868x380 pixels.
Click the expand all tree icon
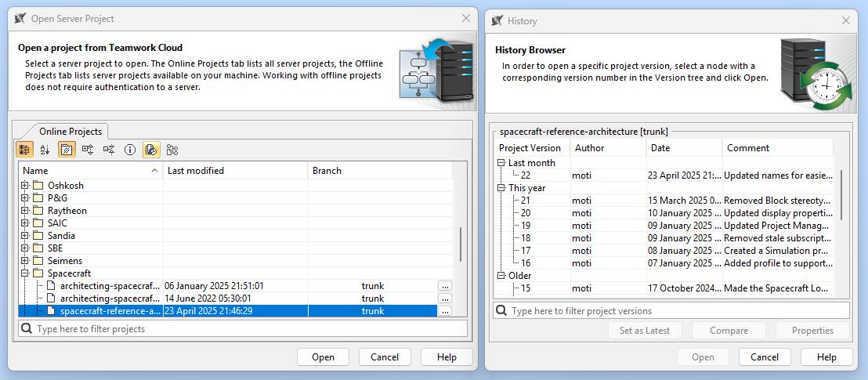88,149
